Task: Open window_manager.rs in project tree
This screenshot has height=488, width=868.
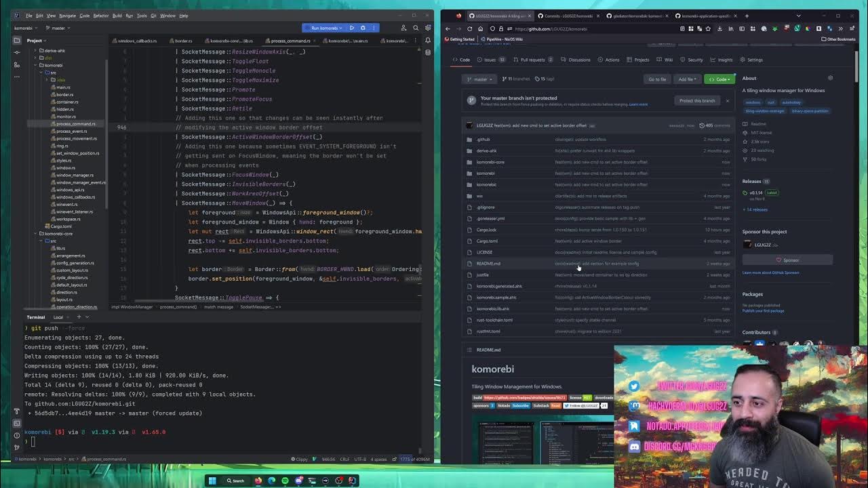Action: pyautogui.click(x=75, y=175)
